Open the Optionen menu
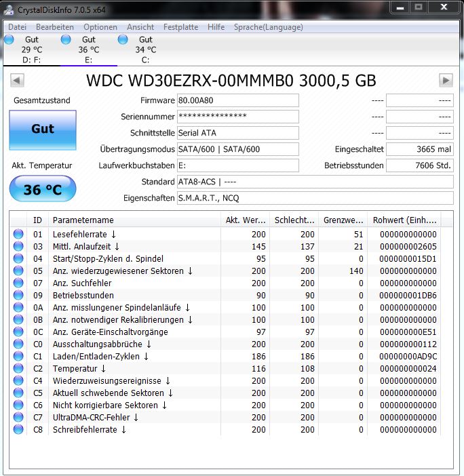Image resolution: width=464 pixels, height=476 pixels. 100,27
